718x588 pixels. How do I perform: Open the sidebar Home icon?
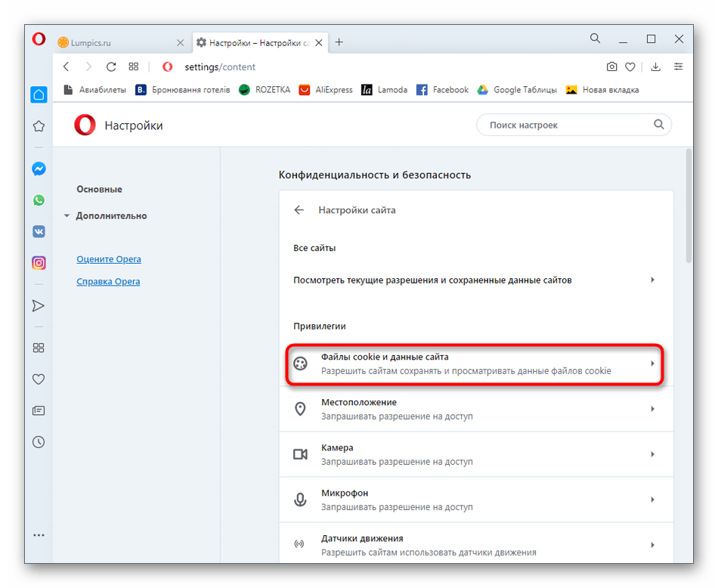tap(39, 94)
